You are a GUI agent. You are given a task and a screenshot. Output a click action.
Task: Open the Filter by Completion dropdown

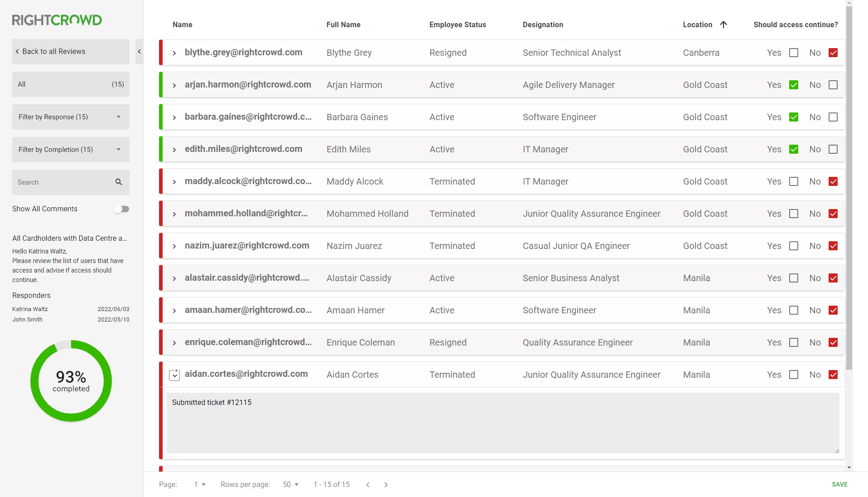click(x=71, y=149)
